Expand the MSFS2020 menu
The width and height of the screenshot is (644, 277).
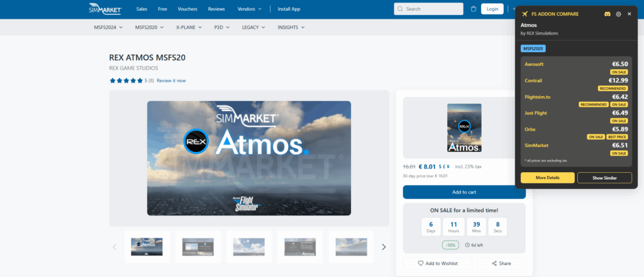pyautogui.click(x=150, y=28)
